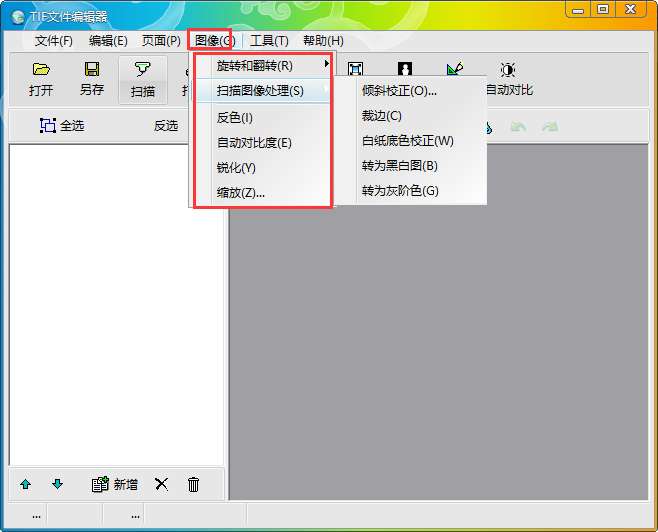Click the empty page thumbnail list
The width and height of the screenshot is (658, 532).
[x=116, y=305]
